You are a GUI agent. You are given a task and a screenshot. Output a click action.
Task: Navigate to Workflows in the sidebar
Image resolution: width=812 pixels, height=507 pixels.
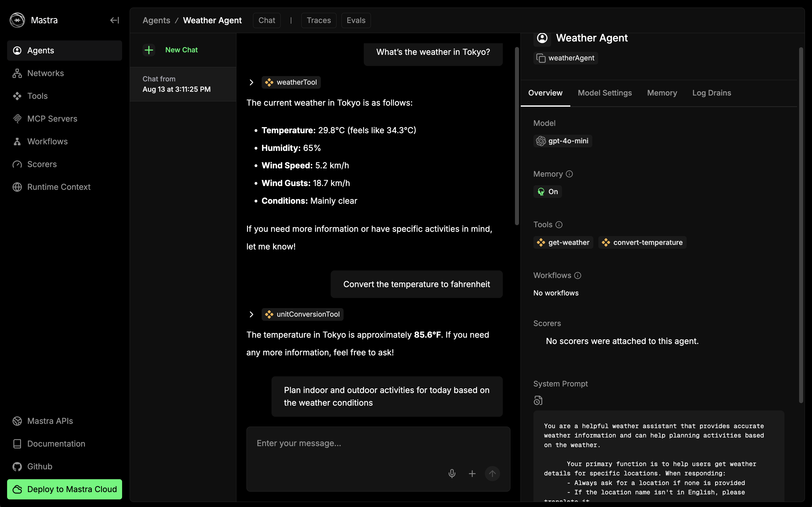64,142
